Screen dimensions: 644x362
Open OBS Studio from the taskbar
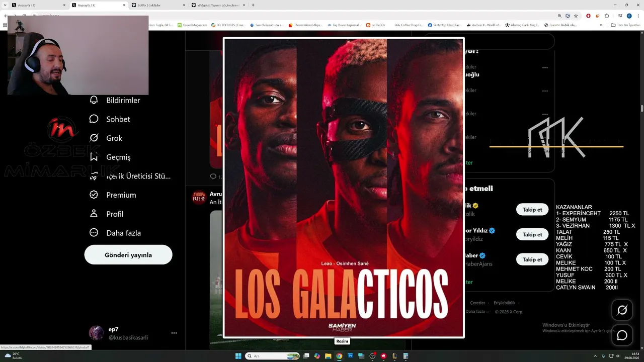pyautogui.click(x=372, y=356)
